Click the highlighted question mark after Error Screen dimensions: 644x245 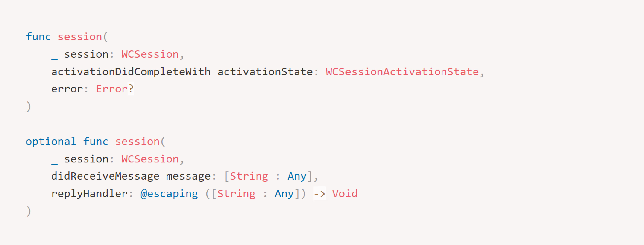[131, 89]
